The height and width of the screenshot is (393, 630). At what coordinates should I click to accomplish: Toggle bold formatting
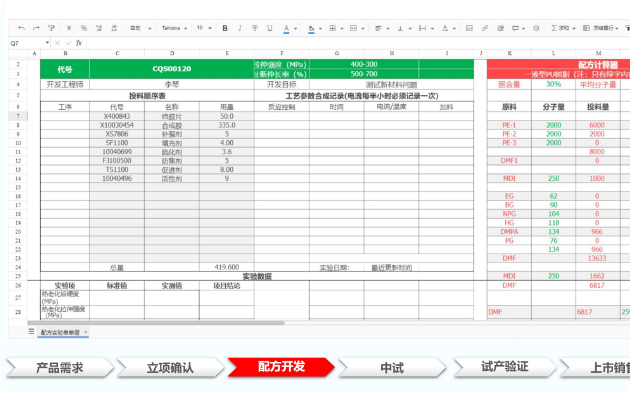[225, 28]
